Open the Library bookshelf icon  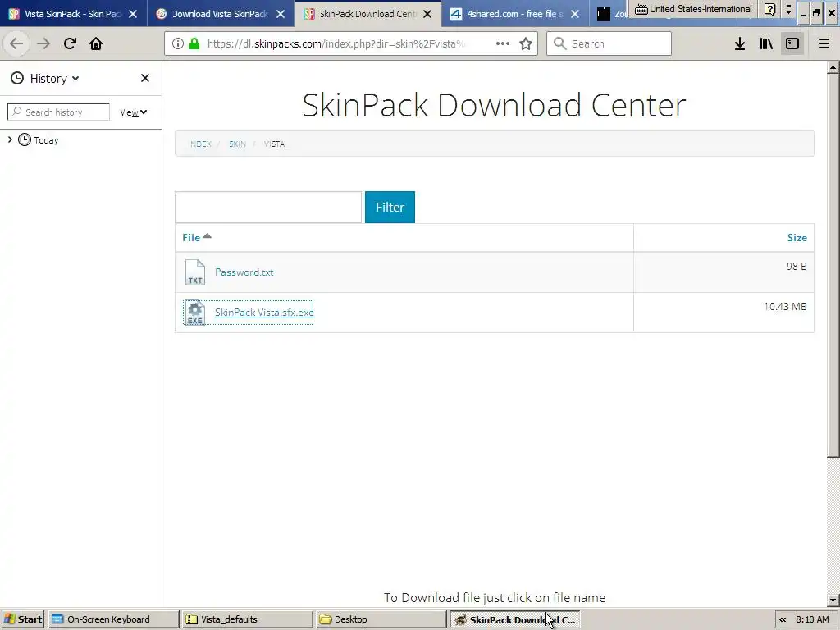coord(767,43)
